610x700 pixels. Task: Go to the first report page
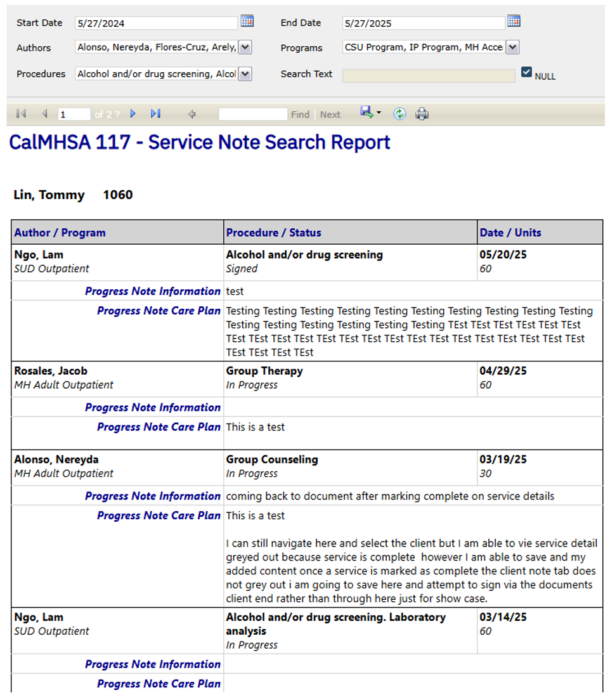21,114
